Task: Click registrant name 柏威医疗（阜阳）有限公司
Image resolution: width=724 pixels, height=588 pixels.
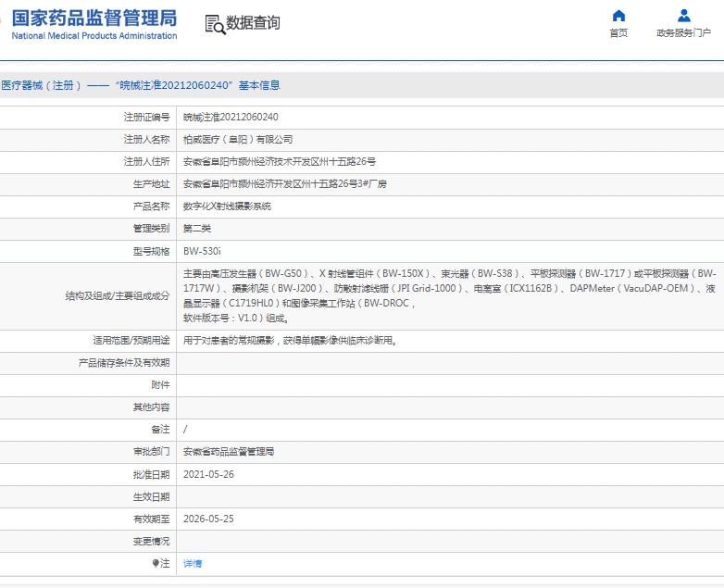Action: tap(238, 140)
